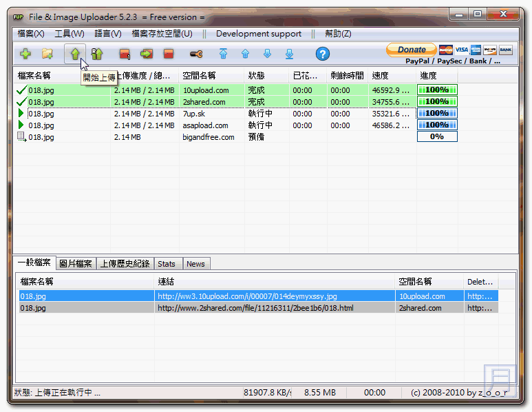This screenshot has width=532, height=412.
Task: Click the green checkmark on 10upload.com row
Action: (x=21, y=90)
